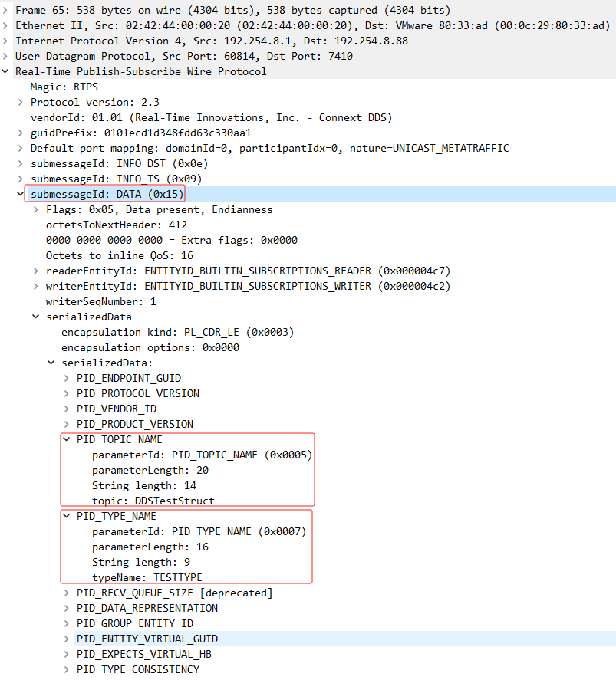The width and height of the screenshot is (616, 680).
Task: Collapse the PID_TYPE_NAME parameter
Action: (67, 516)
